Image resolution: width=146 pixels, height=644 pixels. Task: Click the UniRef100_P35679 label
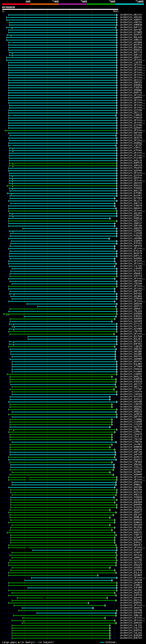click(131, 206)
